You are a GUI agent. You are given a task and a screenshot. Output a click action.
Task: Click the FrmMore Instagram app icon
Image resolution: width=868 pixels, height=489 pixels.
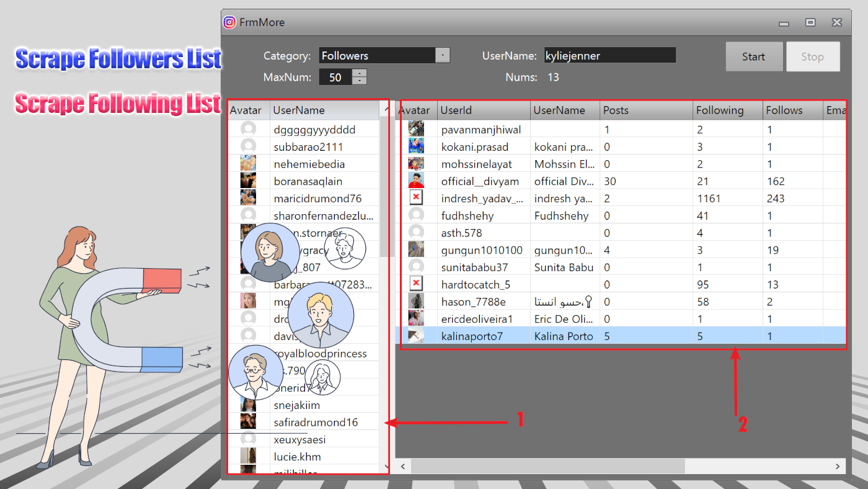click(x=229, y=22)
